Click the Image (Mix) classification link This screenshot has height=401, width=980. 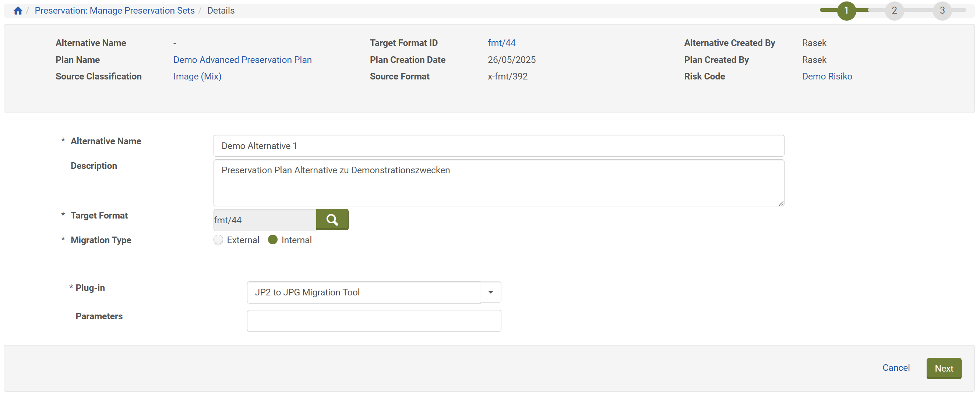[x=197, y=77]
